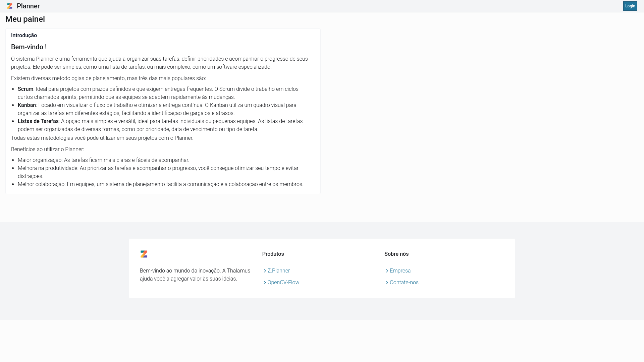644x362 pixels.
Task: Open the OpenCV-Flow product link
Action: coord(283,282)
